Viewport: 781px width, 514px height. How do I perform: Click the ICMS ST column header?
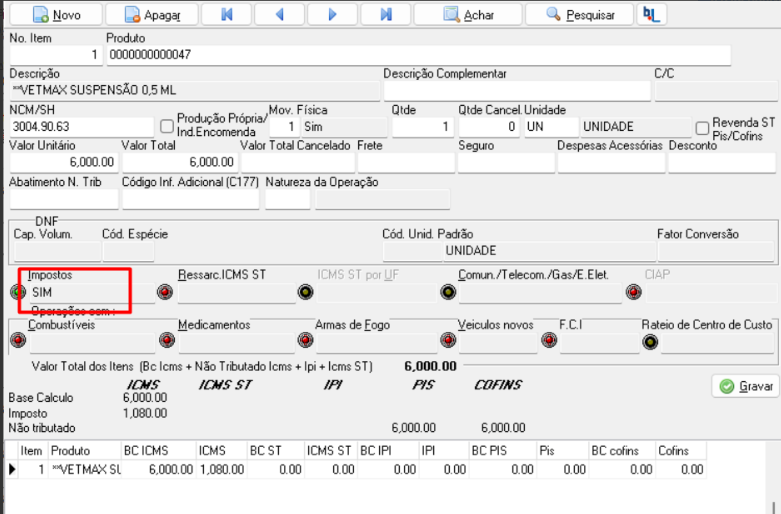click(330, 451)
